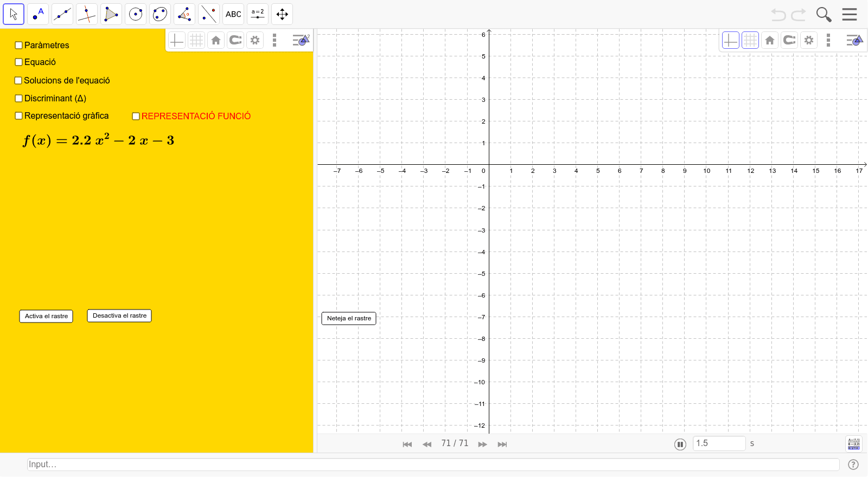Select the Reflect about line tool

[209, 14]
